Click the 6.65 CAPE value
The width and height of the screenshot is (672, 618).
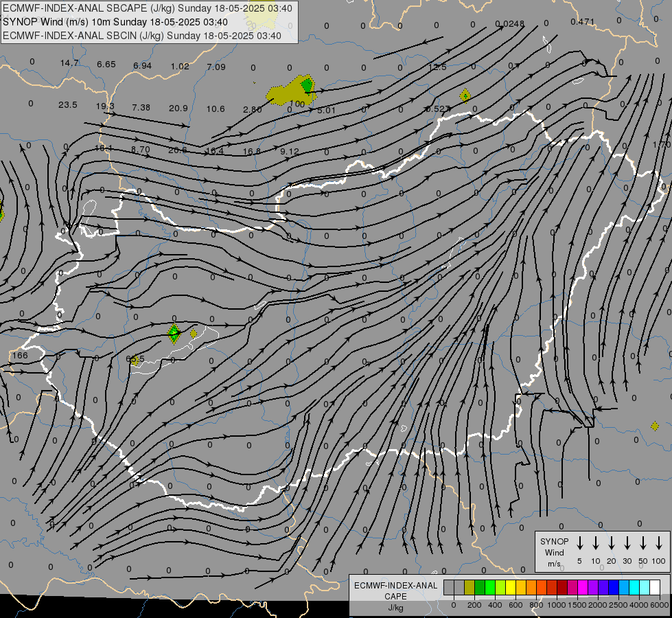106,65
